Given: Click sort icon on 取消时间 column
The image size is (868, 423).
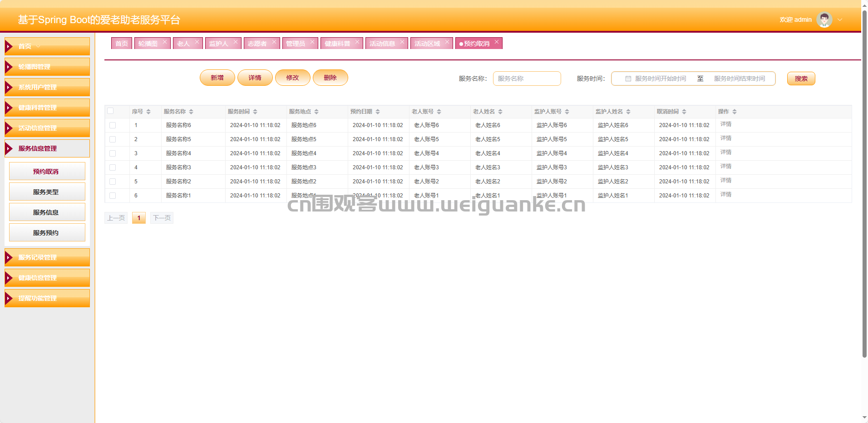Looking at the screenshot, I should pyautogui.click(x=684, y=112).
